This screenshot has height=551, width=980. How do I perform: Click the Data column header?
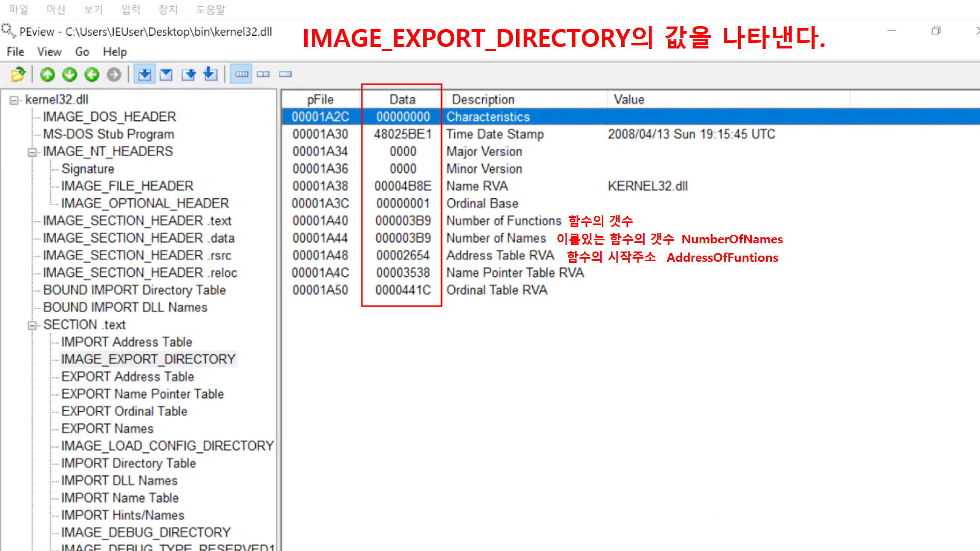403,99
